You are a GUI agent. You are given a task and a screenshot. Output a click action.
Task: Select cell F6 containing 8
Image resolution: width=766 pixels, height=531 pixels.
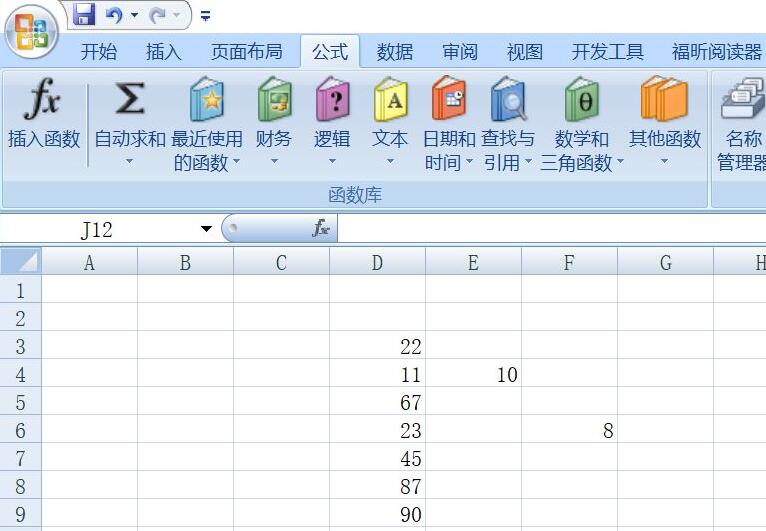point(570,430)
